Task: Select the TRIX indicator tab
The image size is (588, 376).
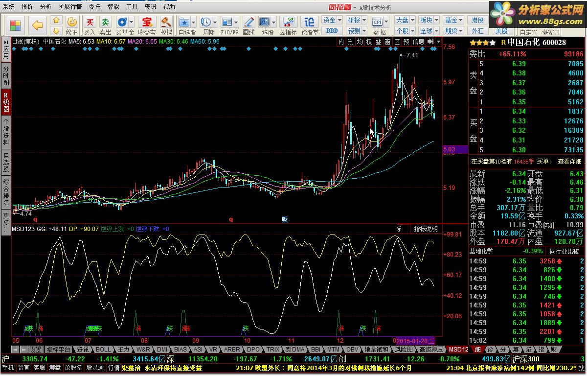Action: [x=272, y=350]
